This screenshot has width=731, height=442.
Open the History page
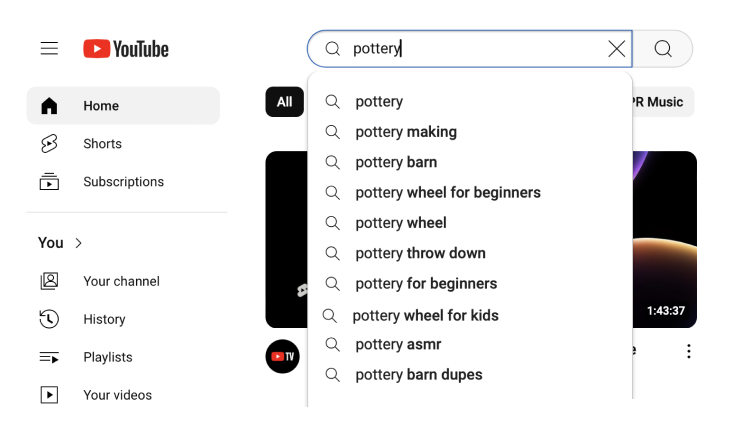click(x=104, y=319)
